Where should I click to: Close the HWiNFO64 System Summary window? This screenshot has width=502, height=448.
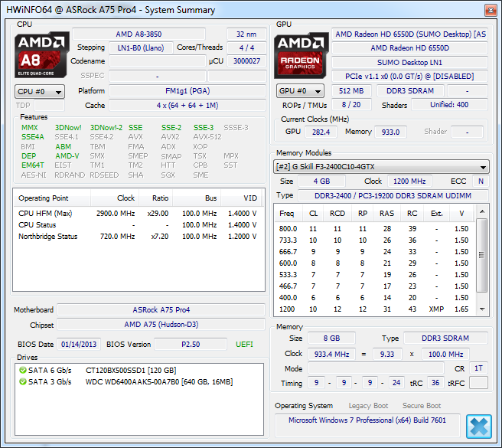488,8
